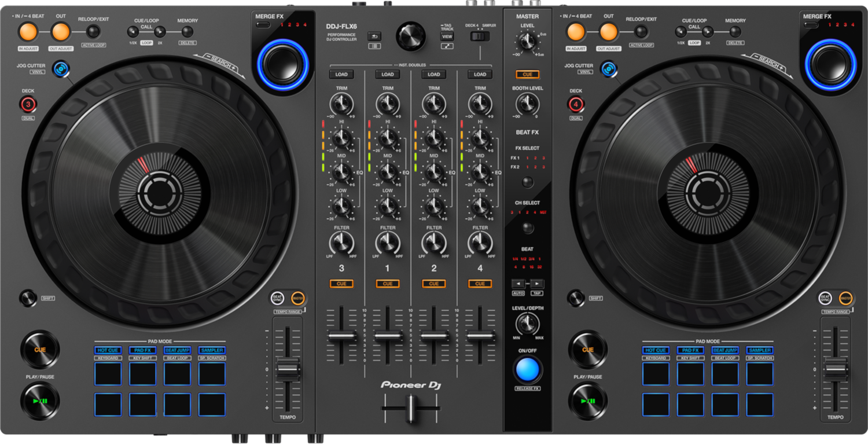
Task: Select the DECK 4 button on right deck
Action: [576, 105]
